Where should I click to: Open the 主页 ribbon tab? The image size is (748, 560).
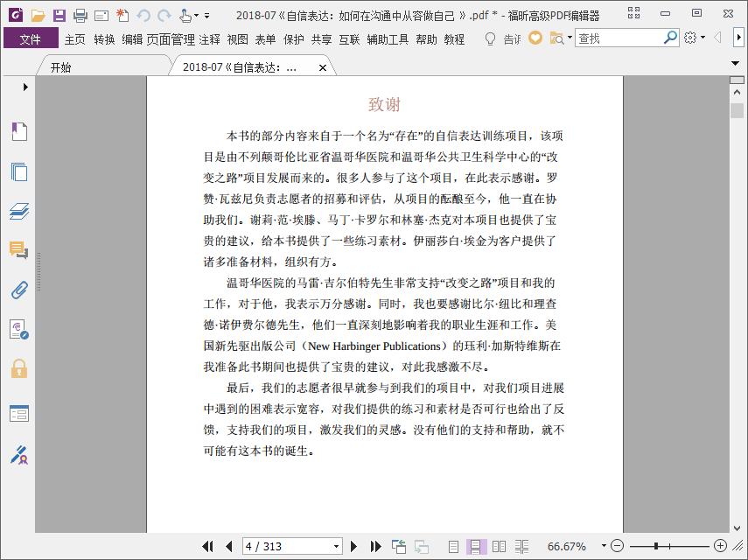pyautogui.click(x=75, y=39)
